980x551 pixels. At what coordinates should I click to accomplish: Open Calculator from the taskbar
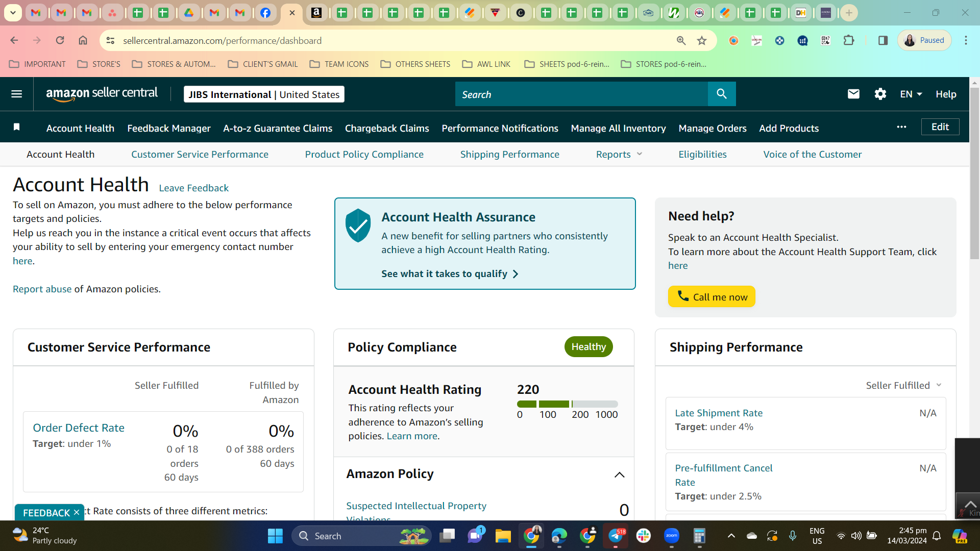[x=699, y=536]
